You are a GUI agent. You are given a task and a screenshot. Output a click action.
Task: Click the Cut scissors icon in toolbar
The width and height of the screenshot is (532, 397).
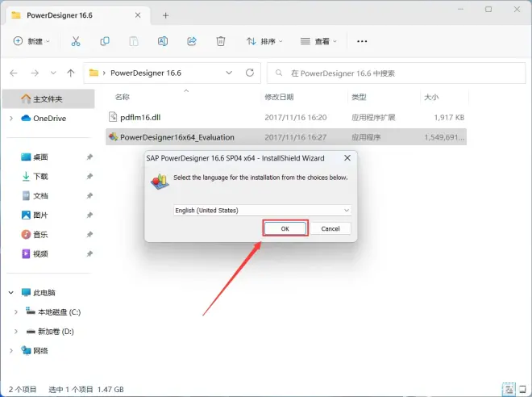pos(76,41)
